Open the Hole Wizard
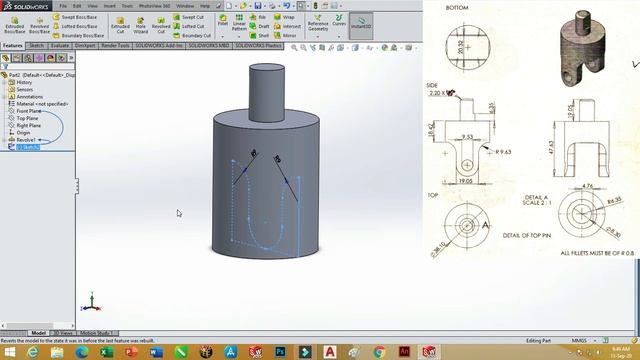This screenshot has width=640, height=360. (140, 25)
